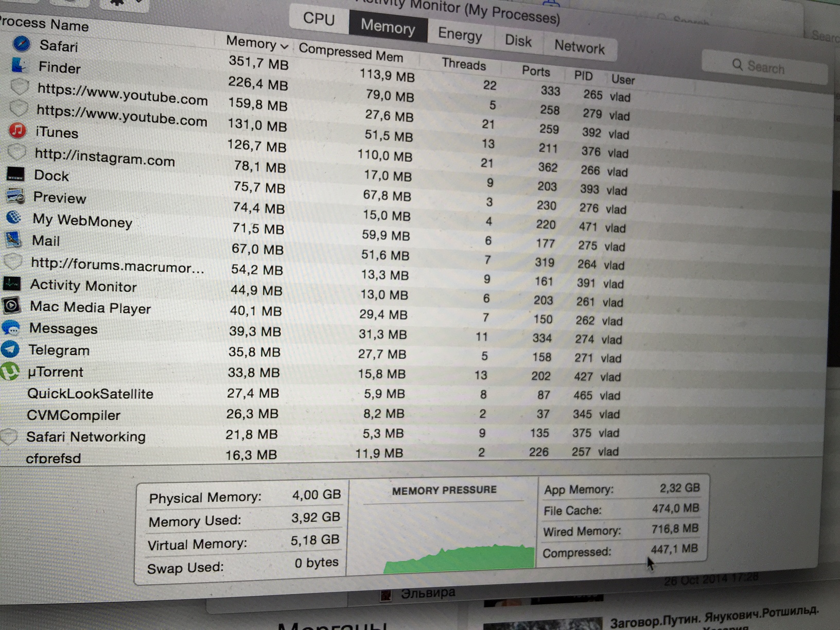Select the Memory tab

pos(388,26)
